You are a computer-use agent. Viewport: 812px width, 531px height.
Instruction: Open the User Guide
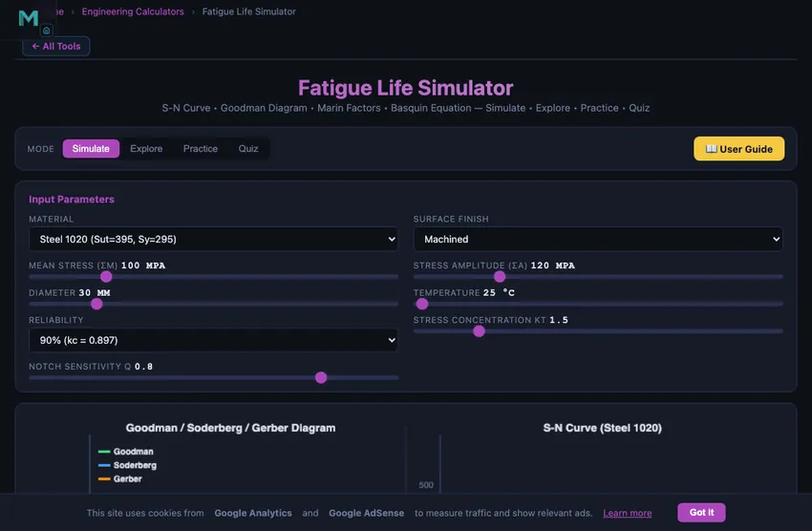[x=739, y=149]
